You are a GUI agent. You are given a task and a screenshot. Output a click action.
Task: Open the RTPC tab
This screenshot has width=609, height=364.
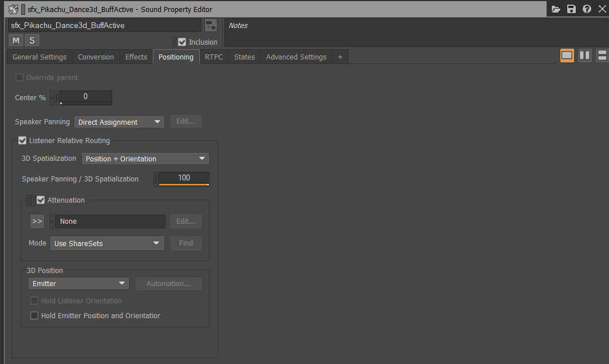tap(214, 57)
